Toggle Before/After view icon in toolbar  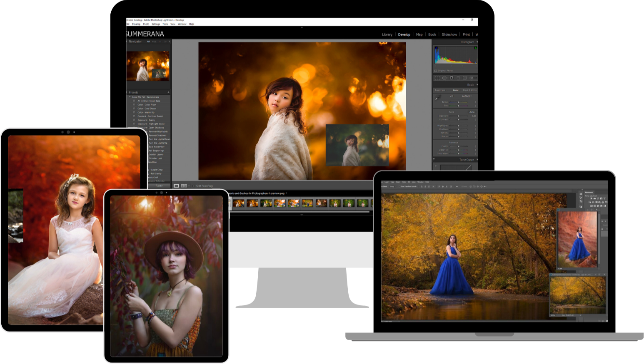(x=184, y=186)
